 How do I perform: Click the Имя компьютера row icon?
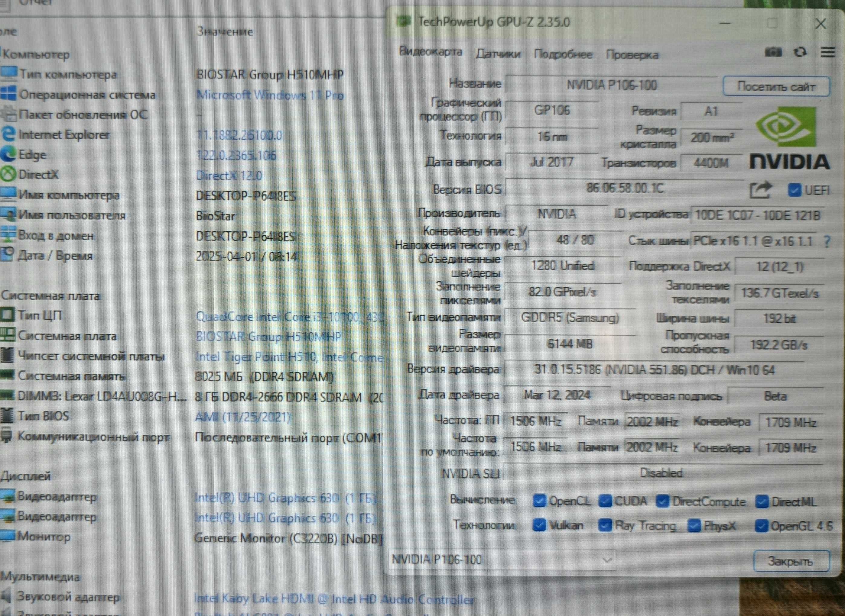click(x=8, y=194)
